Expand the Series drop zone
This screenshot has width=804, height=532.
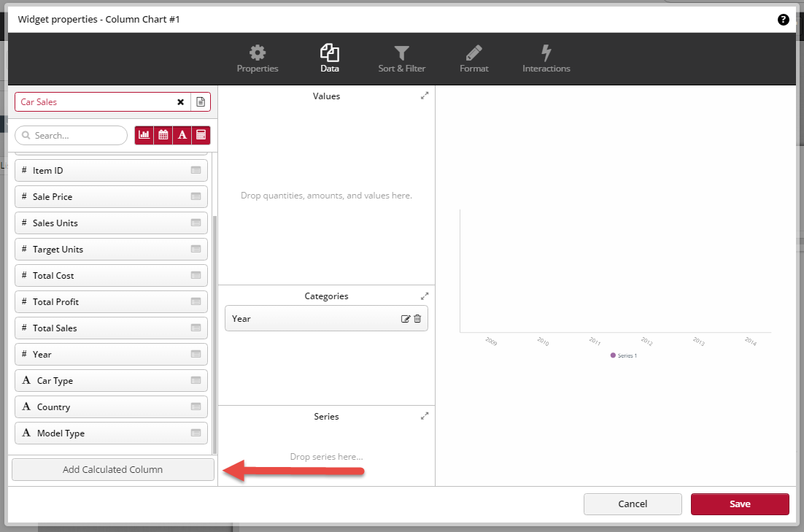pyautogui.click(x=425, y=416)
